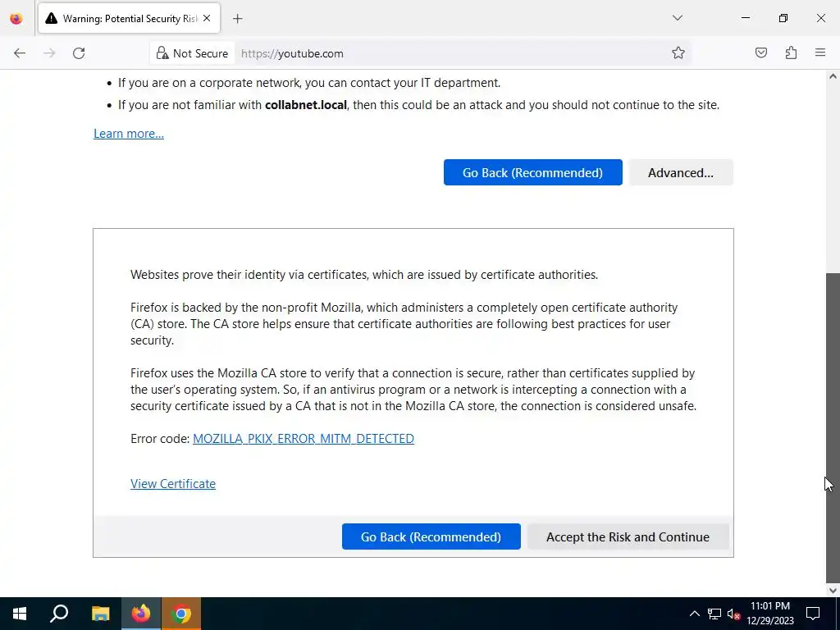Select the Warning: Potential Security Risk tab
The width and height of the screenshot is (840, 630).
click(x=129, y=19)
